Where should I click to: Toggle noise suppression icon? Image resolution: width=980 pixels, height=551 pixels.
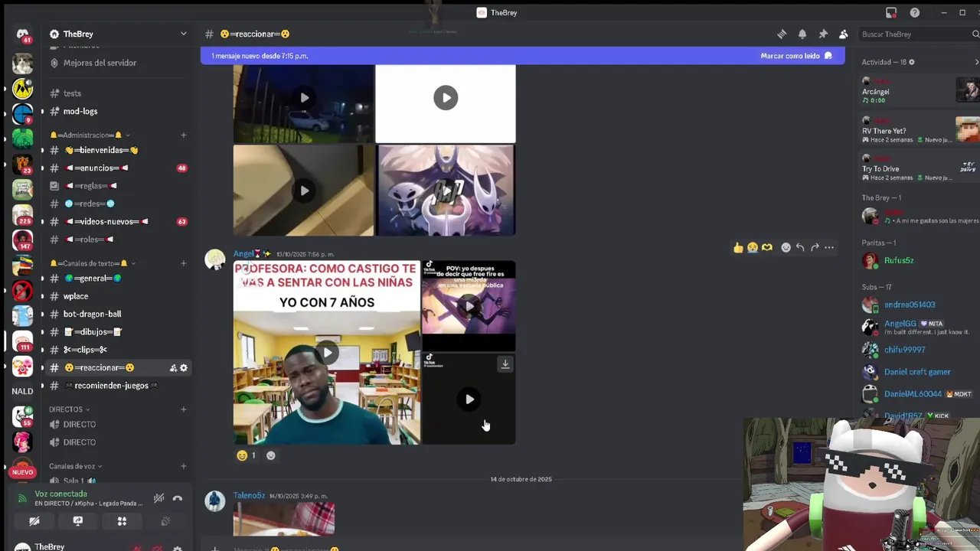pyautogui.click(x=158, y=498)
